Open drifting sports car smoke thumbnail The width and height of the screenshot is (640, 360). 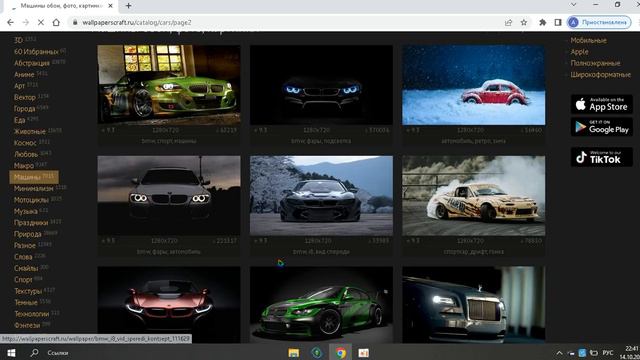(x=473, y=196)
